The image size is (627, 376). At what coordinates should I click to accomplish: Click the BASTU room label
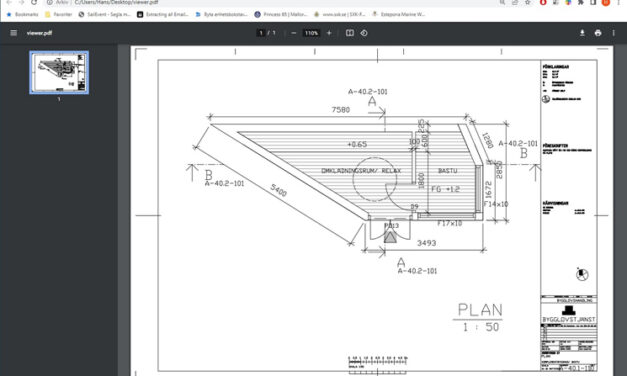[x=447, y=171]
